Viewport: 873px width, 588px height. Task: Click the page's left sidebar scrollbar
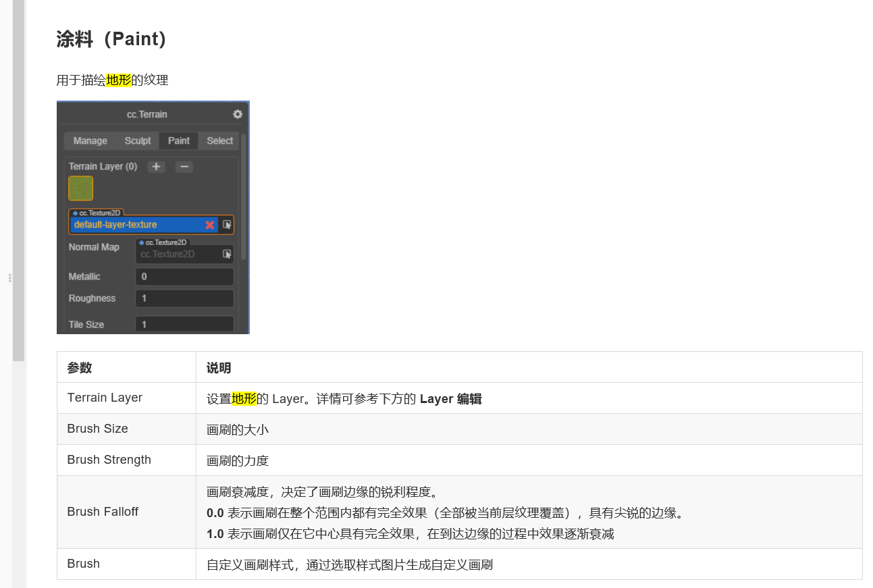point(18,180)
